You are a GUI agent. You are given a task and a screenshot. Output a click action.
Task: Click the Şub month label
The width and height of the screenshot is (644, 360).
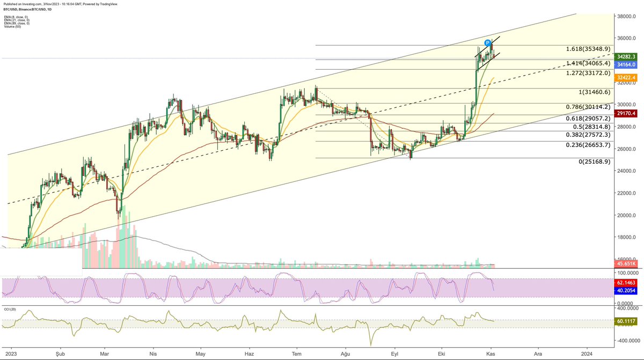click(60, 354)
